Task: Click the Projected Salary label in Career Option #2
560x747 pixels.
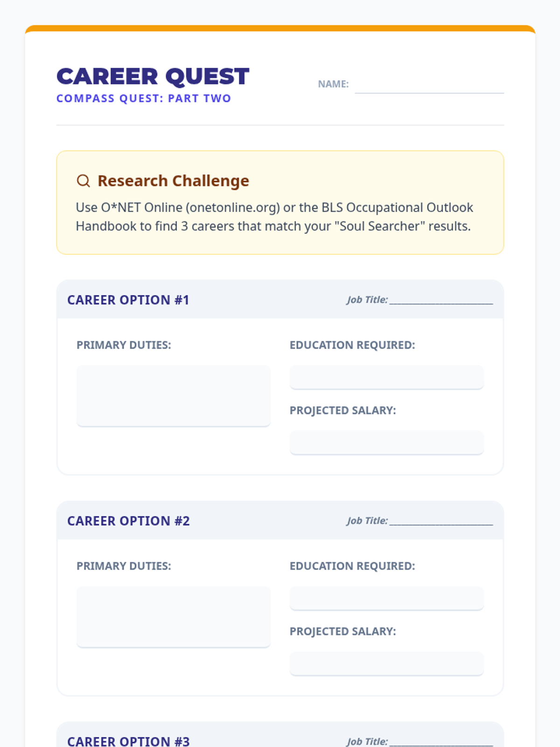Action: click(x=343, y=631)
